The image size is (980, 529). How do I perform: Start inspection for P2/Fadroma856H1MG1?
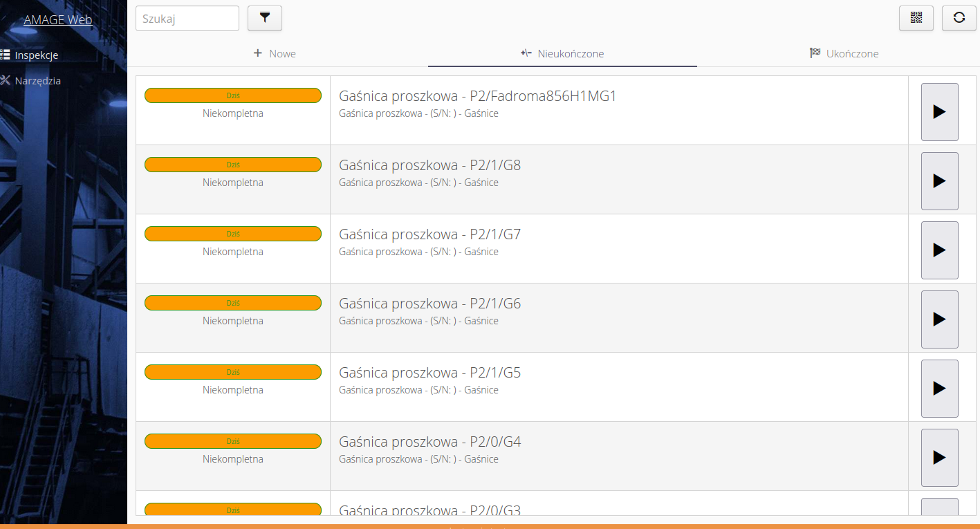point(940,112)
